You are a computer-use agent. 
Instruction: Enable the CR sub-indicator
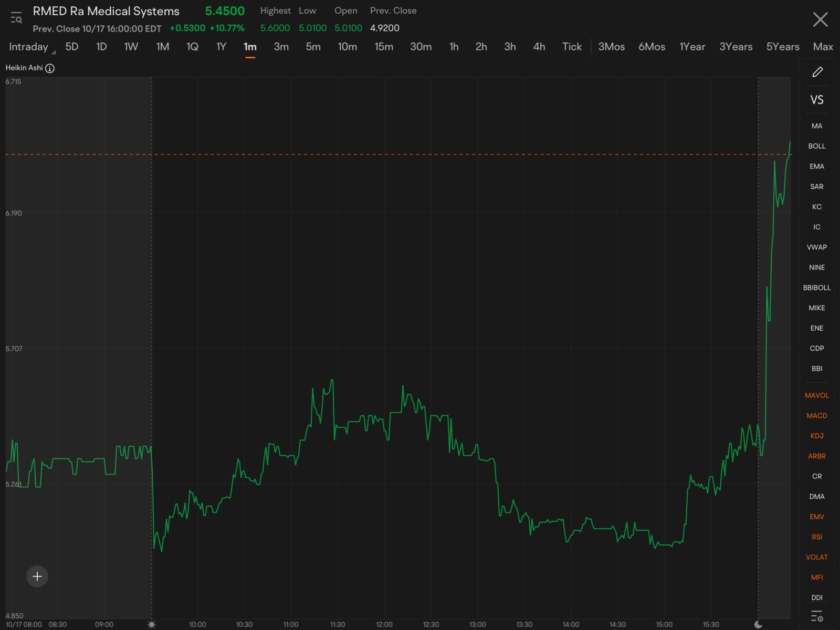817,476
